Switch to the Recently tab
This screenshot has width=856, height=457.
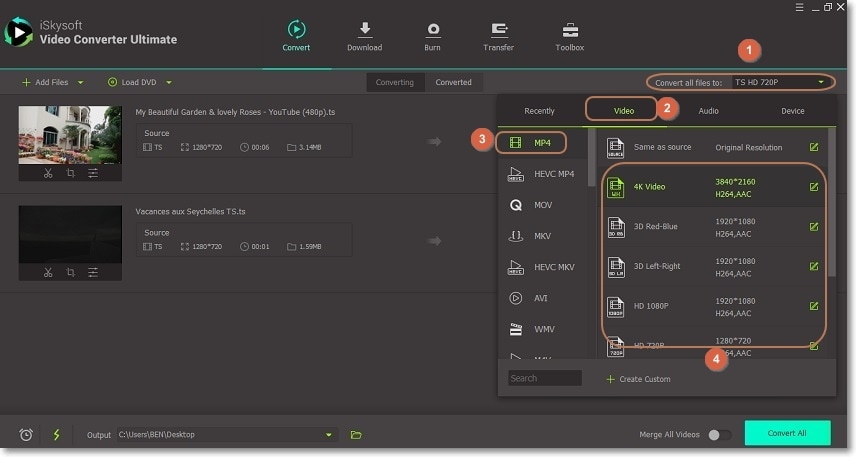click(x=539, y=111)
